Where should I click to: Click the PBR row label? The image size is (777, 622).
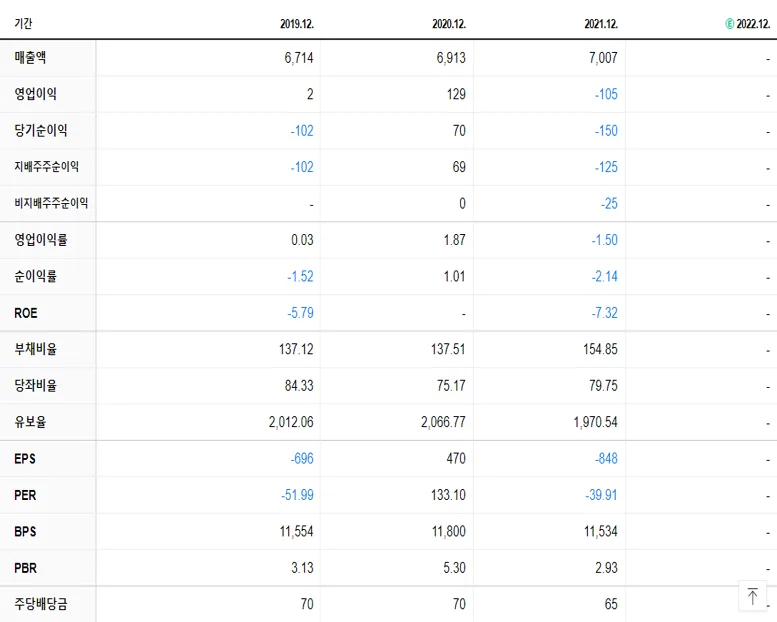(x=26, y=568)
